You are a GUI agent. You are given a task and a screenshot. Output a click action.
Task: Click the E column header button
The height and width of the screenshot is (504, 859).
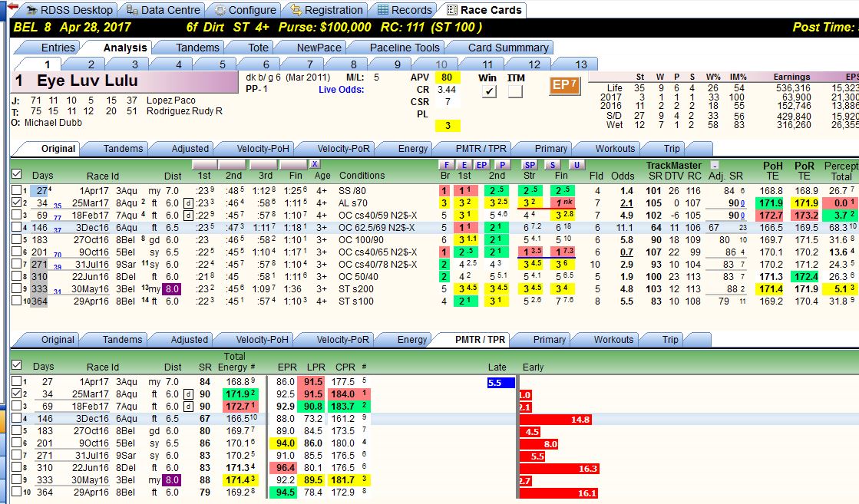click(x=464, y=165)
